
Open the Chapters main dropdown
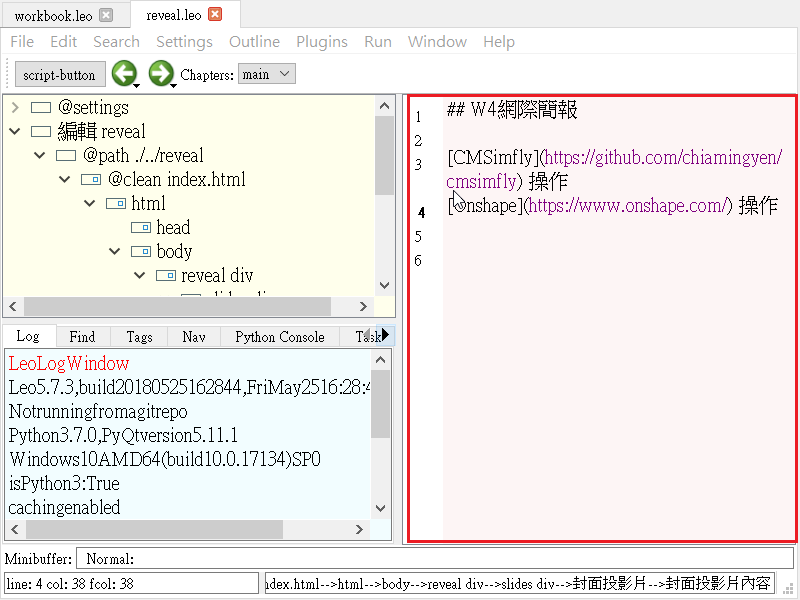[267, 74]
